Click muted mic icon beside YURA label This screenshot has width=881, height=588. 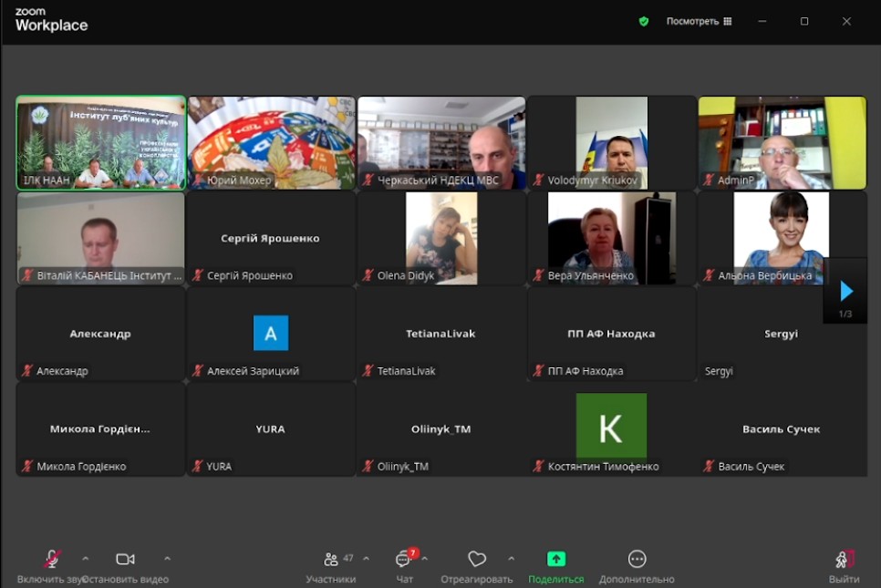coord(198,466)
